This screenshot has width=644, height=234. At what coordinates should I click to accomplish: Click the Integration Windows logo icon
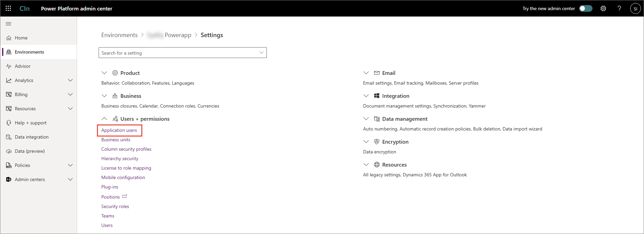pyautogui.click(x=377, y=96)
